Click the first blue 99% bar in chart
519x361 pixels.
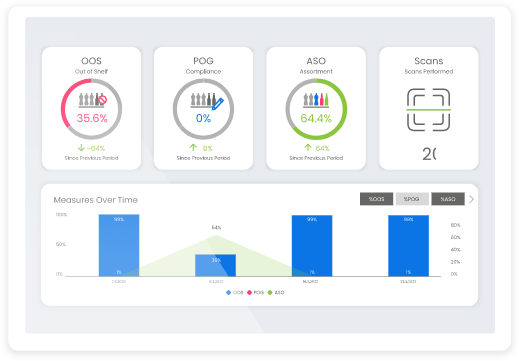tap(119, 245)
